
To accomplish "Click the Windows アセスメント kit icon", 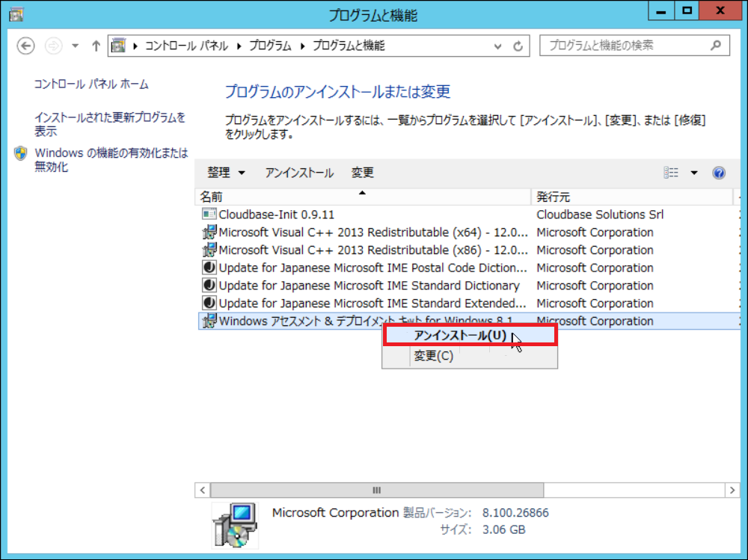I will click(x=209, y=321).
